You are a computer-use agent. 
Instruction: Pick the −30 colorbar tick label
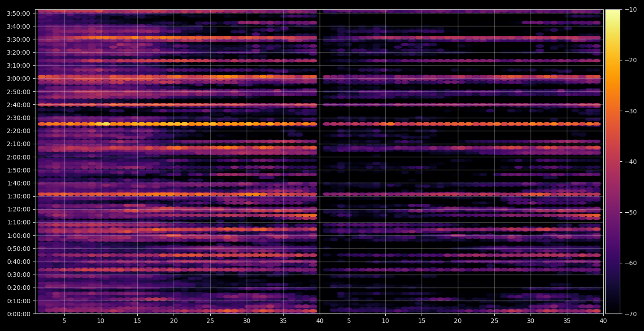click(x=631, y=111)
